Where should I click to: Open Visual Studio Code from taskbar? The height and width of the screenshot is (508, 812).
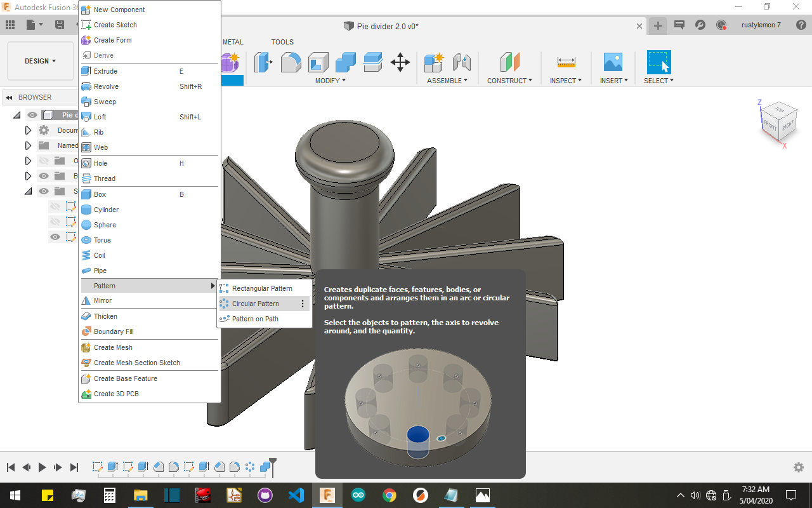296,495
